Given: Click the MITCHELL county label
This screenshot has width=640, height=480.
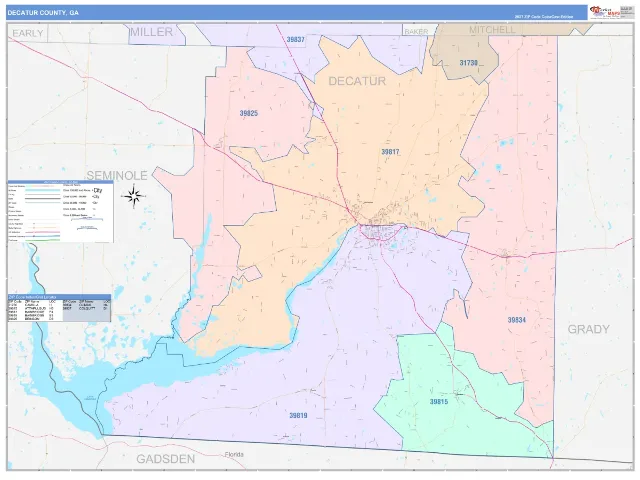Looking at the screenshot, I should click(492, 30).
